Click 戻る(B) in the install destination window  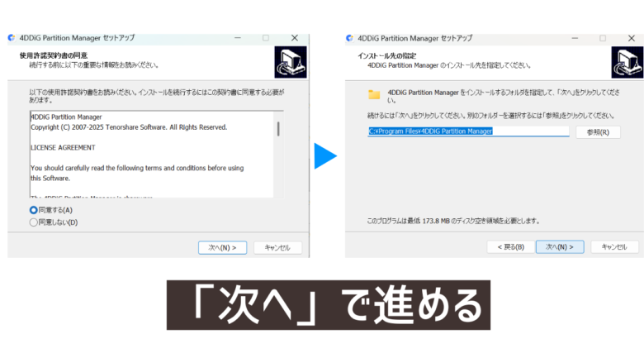tap(510, 247)
